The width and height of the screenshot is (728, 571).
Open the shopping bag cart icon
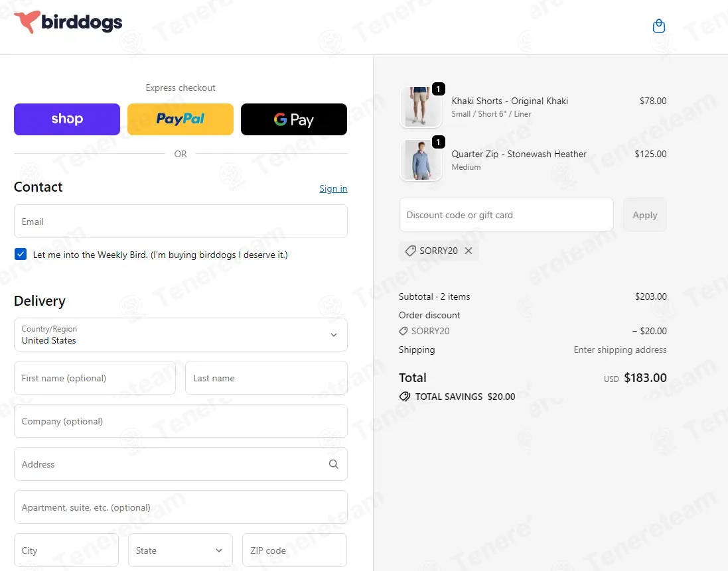click(658, 27)
